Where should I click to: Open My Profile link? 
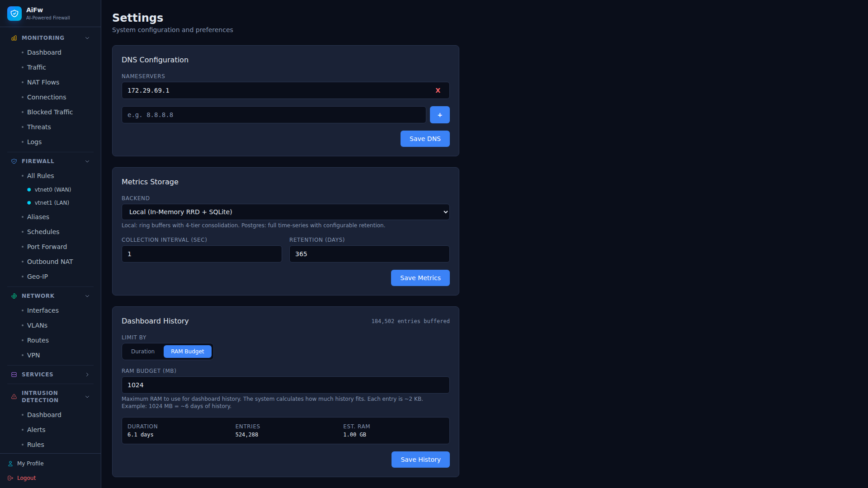pyautogui.click(x=30, y=464)
